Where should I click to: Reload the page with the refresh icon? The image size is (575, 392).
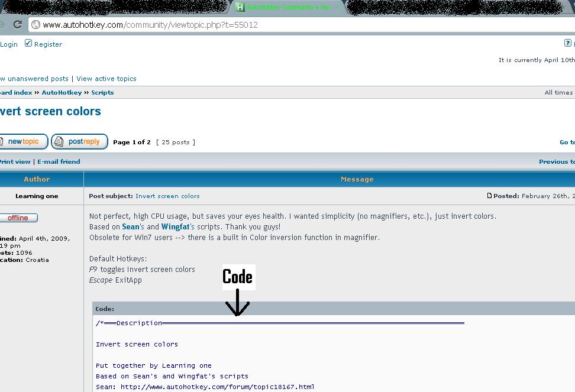point(17,25)
